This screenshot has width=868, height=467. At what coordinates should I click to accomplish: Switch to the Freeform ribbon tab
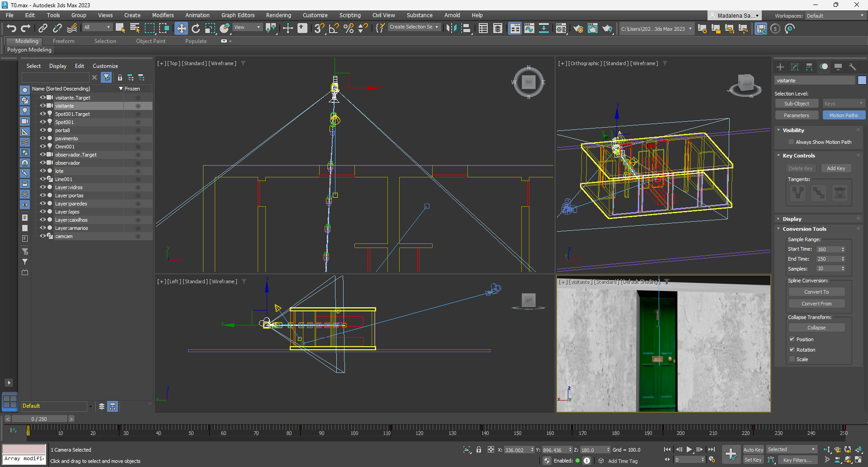click(x=63, y=41)
